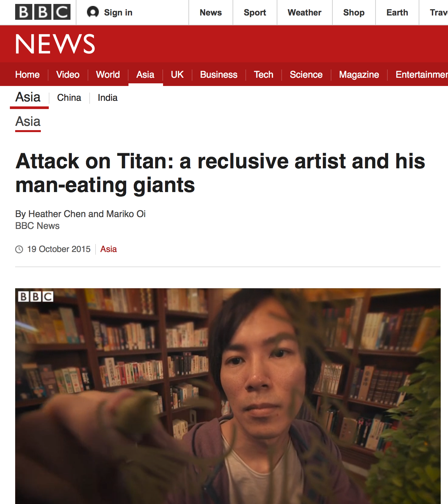
Task: Click the BBC logo in header
Action: pos(43,12)
